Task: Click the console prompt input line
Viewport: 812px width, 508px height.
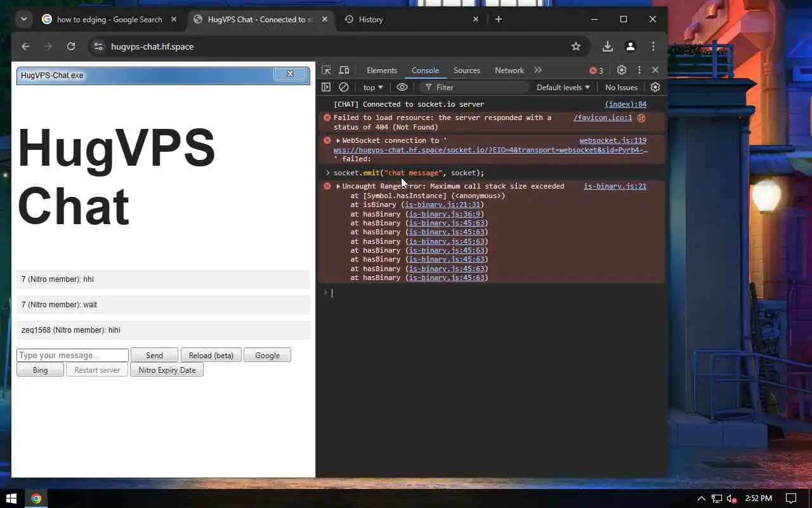Action: point(495,293)
